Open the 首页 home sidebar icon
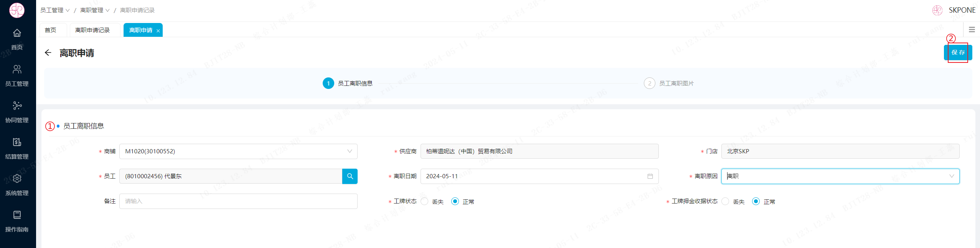The width and height of the screenshot is (980, 248). pyautogui.click(x=17, y=33)
